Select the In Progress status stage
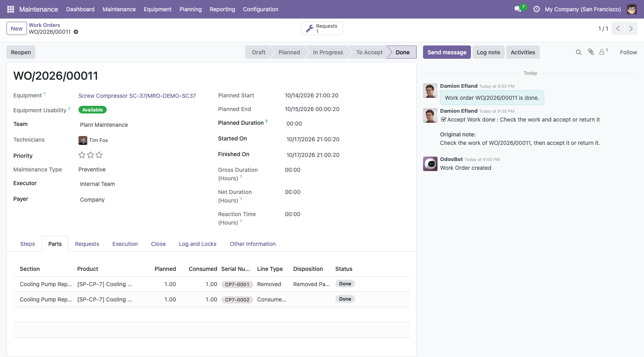Screen dimensions: 644x357 [x=328, y=52]
